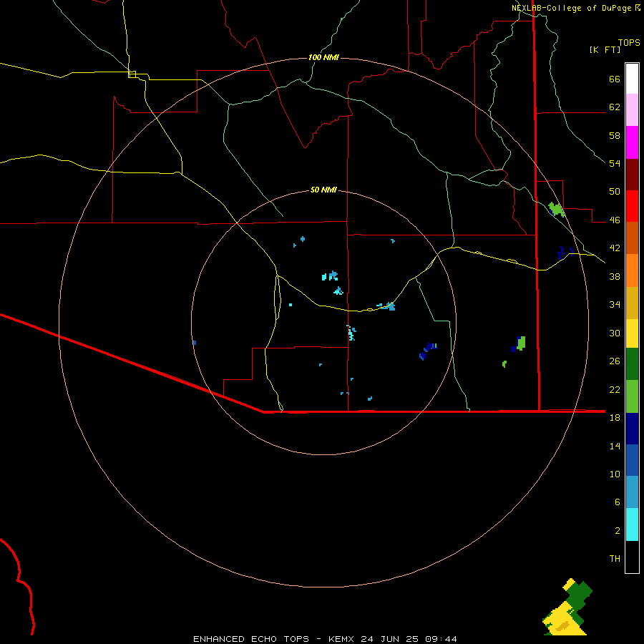Click the dark maroon legend swatch below 54
This screenshot has width=644, height=644.
point(632,175)
